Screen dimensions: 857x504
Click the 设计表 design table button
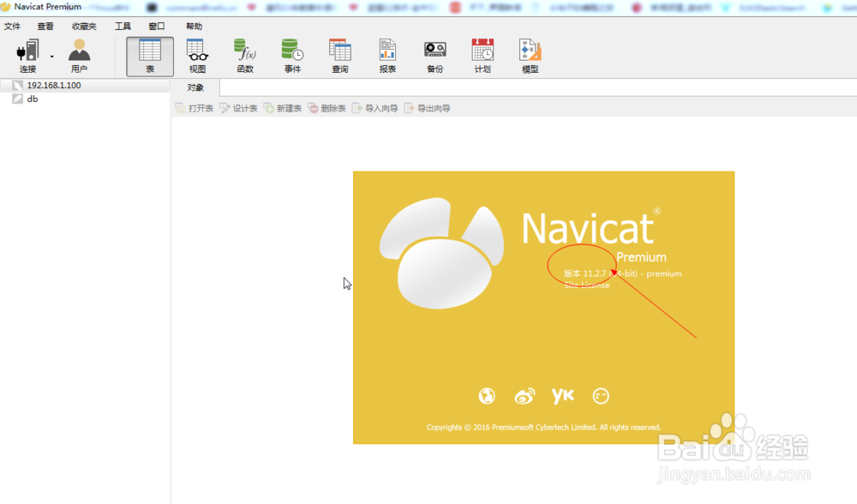239,108
